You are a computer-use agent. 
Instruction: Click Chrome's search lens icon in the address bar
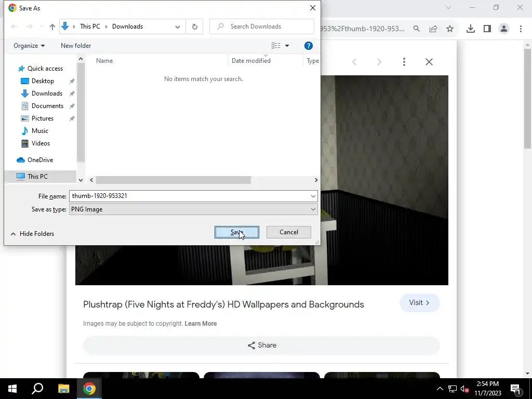coord(417,29)
